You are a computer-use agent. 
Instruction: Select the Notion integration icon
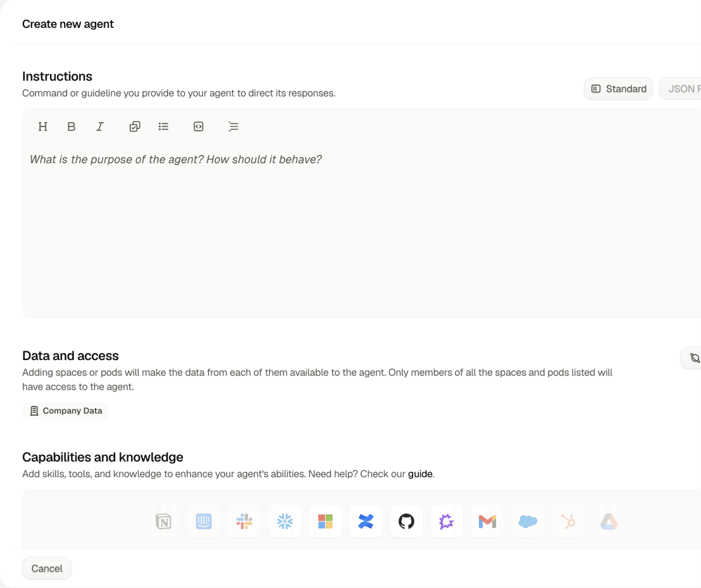click(x=163, y=522)
